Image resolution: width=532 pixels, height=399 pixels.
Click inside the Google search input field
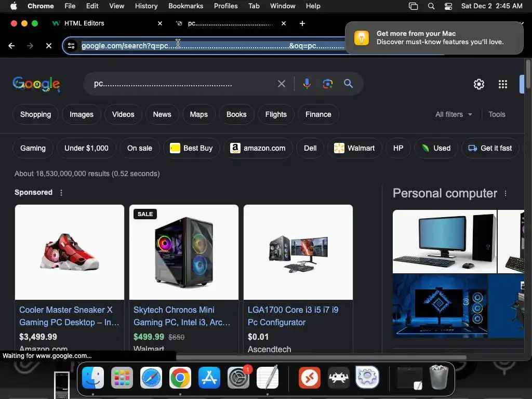pyautogui.click(x=183, y=84)
